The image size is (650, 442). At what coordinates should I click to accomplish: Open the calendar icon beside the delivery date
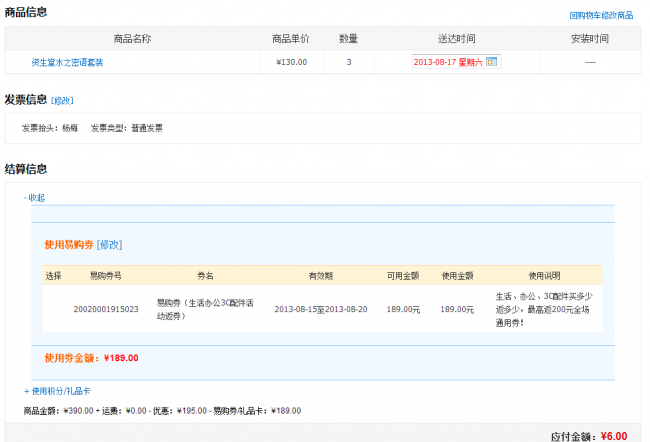[x=491, y=62]
